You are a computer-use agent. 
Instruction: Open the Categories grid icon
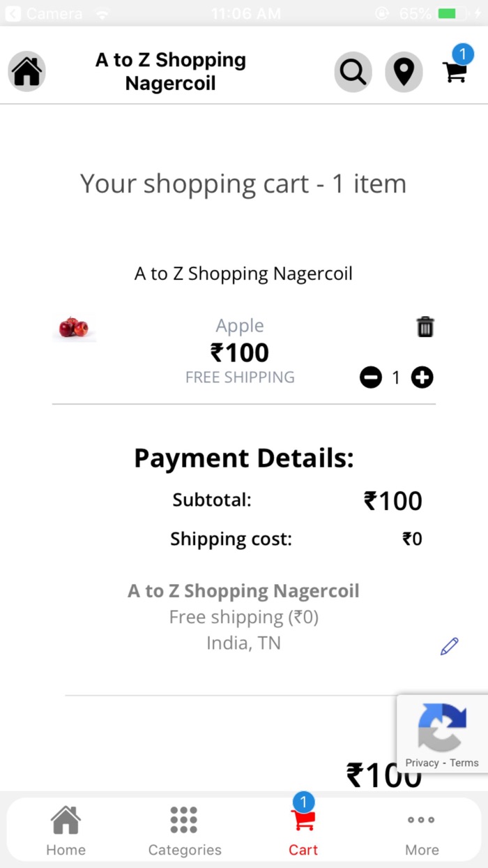[184, 820]
